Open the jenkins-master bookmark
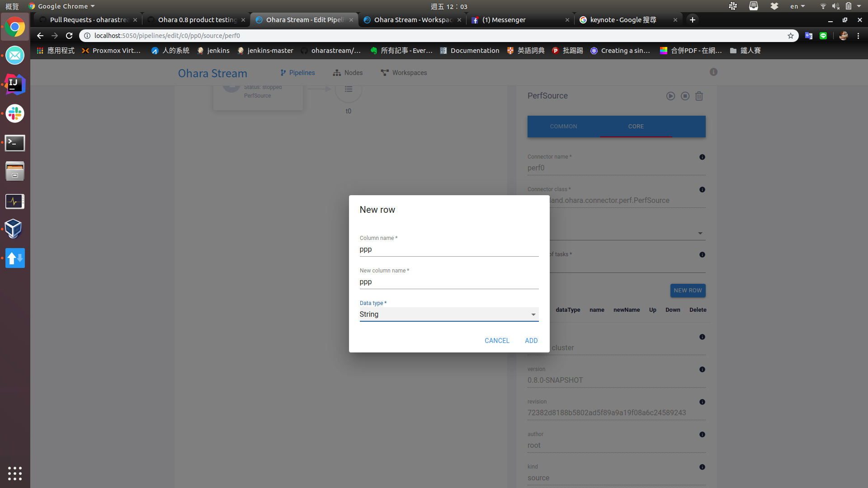 click(x=265, y=51)
